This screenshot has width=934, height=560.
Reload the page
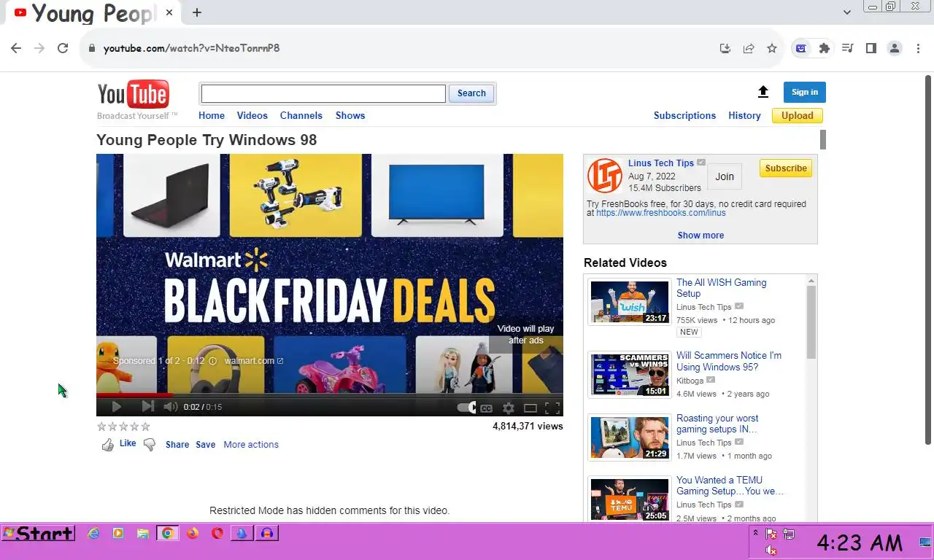tap(63, 48)
